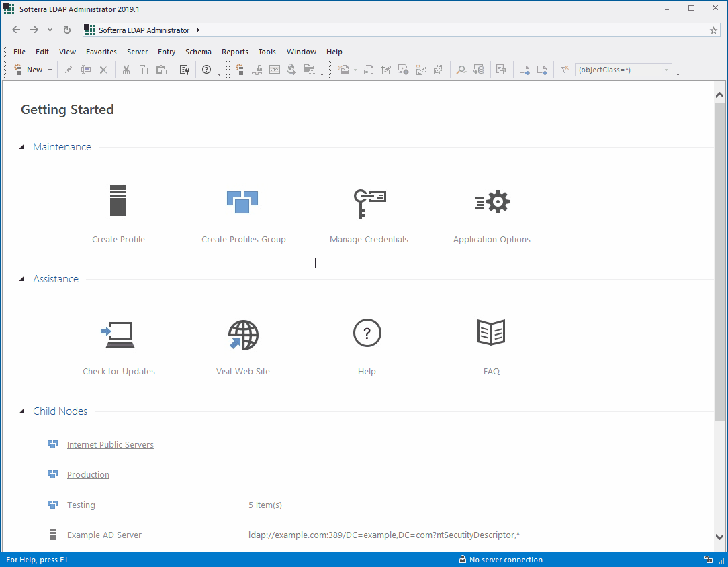Screen dimensions: 728x567
Task: Click the "5 Item(s)" text
Action: pos(265,505)
